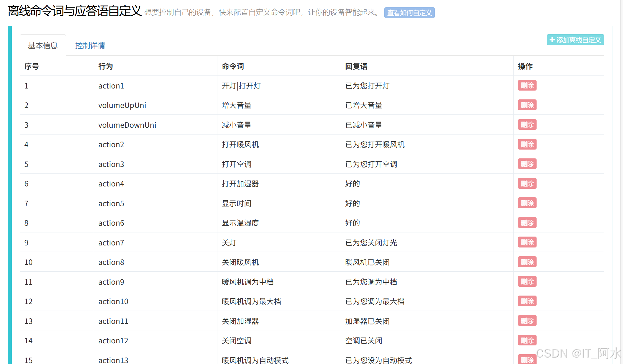The width and height of the screenshot is (623, 364).
Task: Open the 查看如何自定义 help link
Action: (x=409, y=13)
